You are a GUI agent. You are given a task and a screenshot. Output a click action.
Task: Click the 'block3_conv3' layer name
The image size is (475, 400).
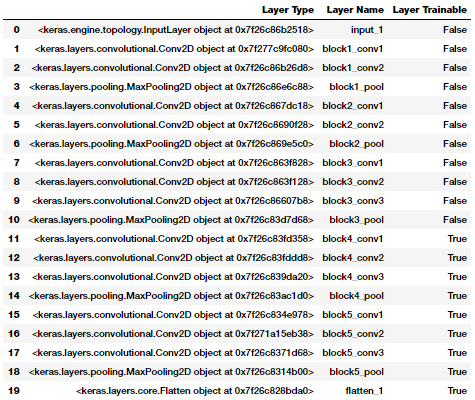pyautogui.click(x=353, y=201)
